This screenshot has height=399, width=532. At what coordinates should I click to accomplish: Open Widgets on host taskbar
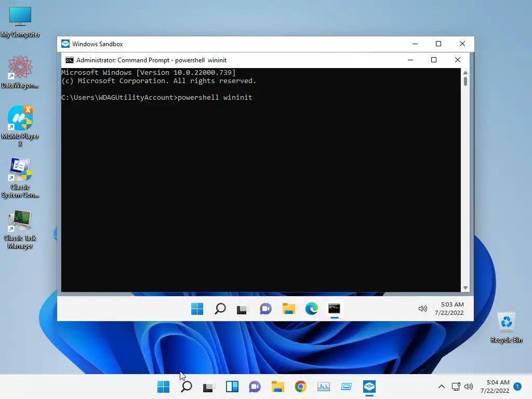click(x=232, y=387)
